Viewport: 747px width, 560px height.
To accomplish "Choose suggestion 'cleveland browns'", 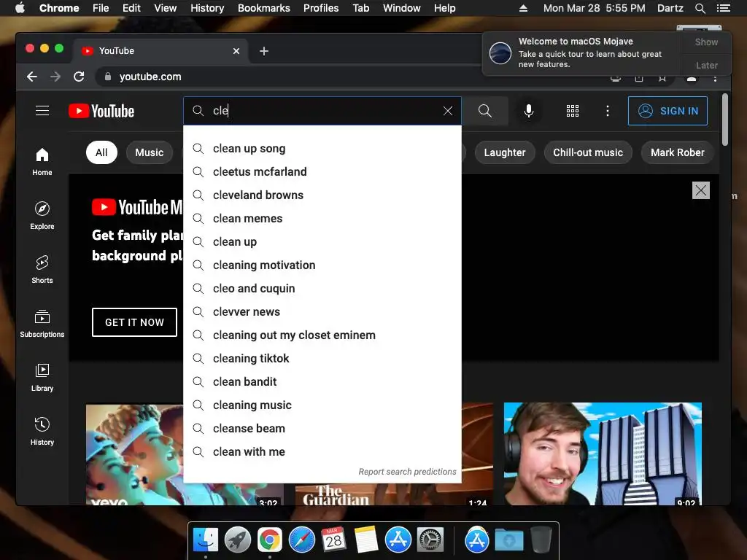I will coord(322,195).
